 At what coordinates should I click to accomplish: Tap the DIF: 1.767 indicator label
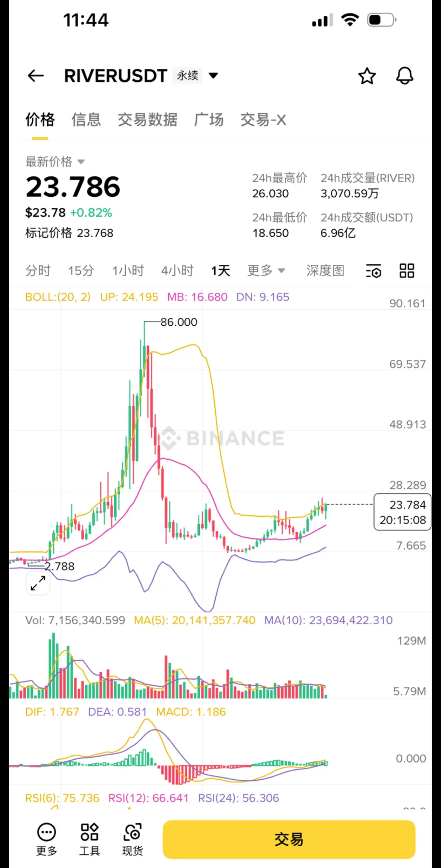52,712
